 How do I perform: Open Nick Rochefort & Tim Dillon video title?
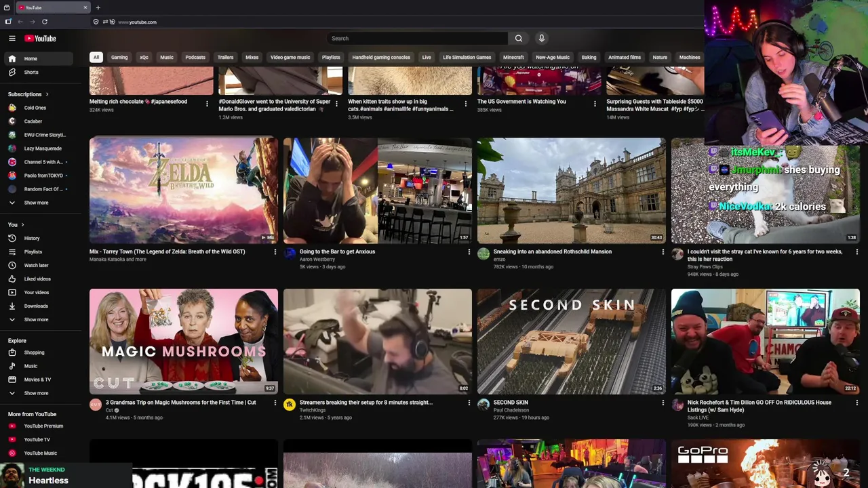(759, 406)
